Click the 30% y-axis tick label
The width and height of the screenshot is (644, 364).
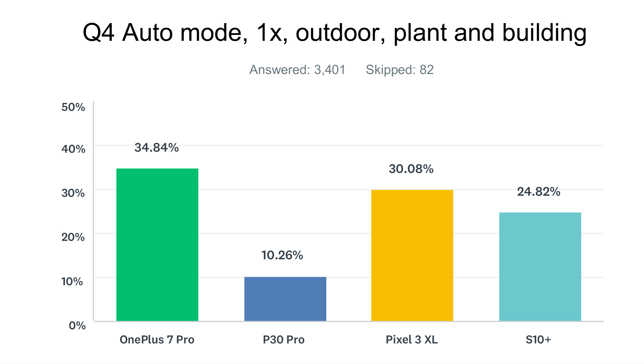point(73,193)
